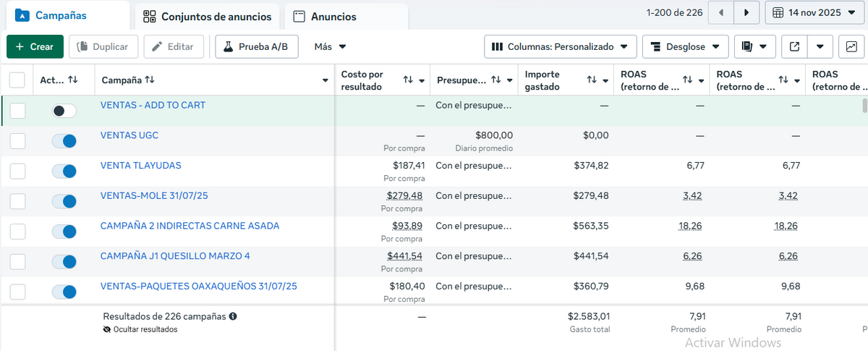The width and height of the screenshot is (868, 351).
Task: Expand the Desglose dropdown
Action: coord(685,47)
